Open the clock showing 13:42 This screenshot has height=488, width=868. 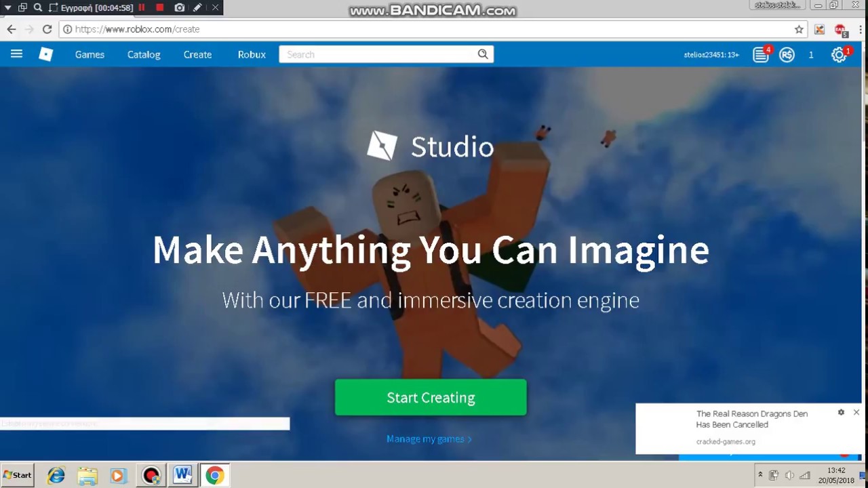pos(836,475)
